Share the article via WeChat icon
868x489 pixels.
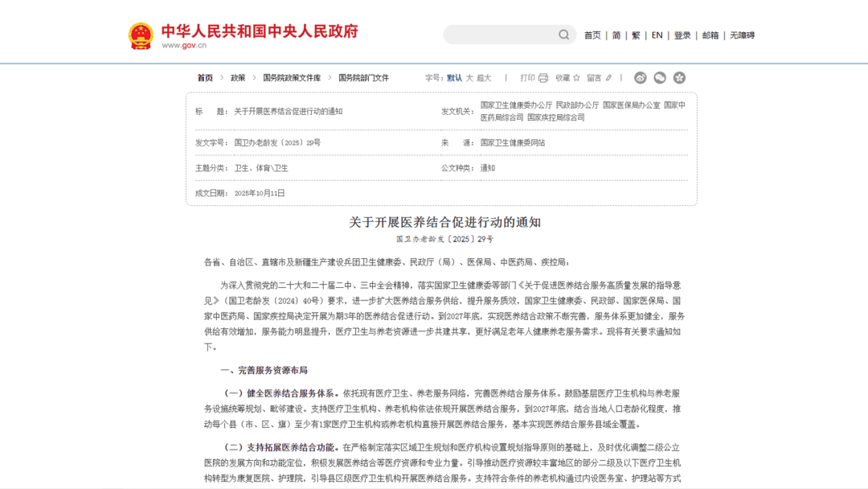coord(660,78)
